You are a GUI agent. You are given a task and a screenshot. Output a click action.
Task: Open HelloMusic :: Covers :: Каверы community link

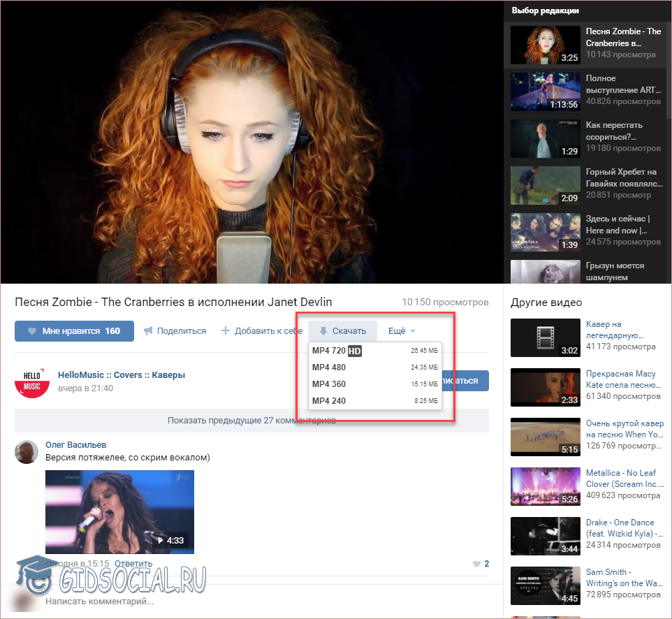pos(122,375)
